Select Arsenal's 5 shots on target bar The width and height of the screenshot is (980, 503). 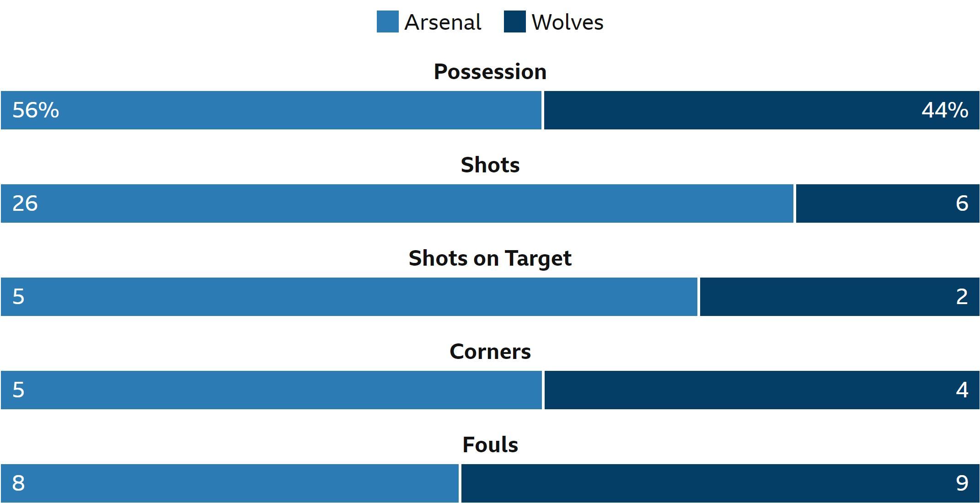[x=349, y=297]
